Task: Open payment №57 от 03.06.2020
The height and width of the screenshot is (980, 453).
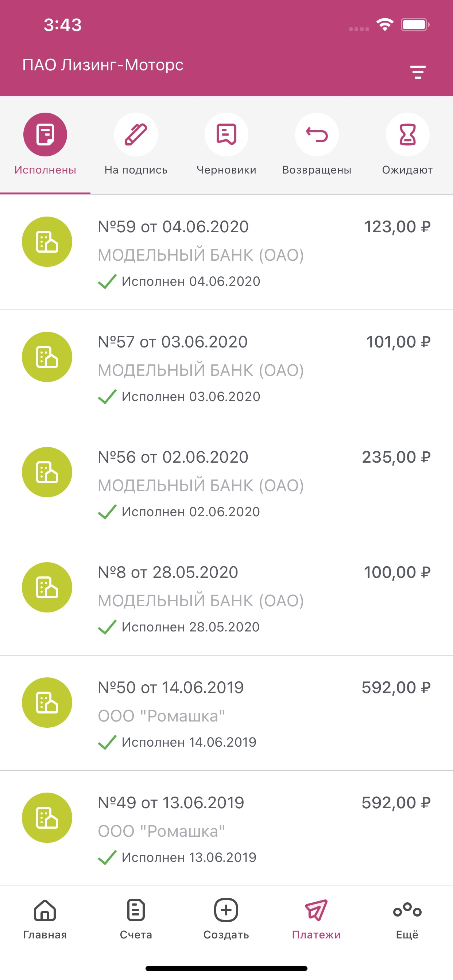Action: (226, 367)
